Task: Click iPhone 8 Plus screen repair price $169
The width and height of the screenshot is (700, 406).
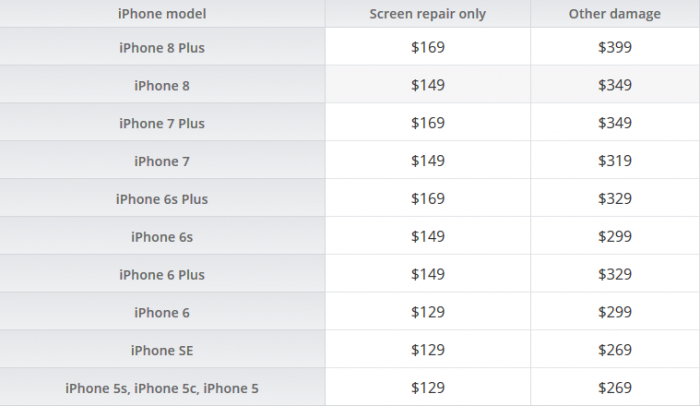Action: click(428, 48)
